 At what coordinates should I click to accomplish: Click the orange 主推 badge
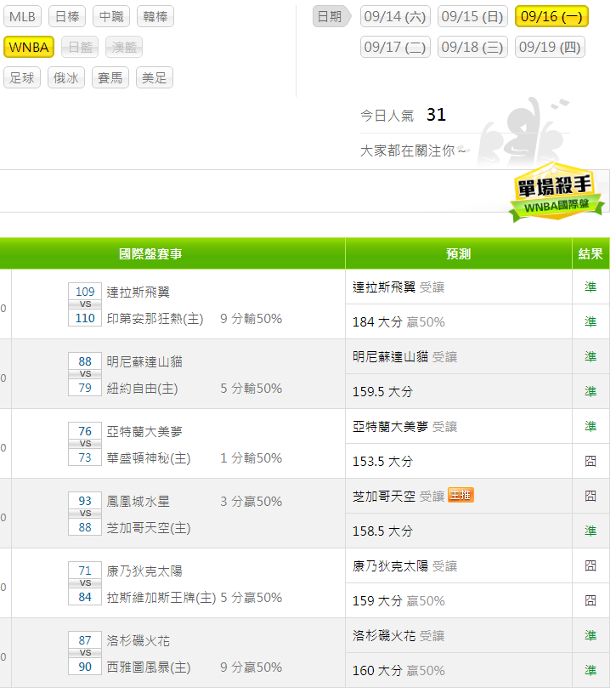461,495
